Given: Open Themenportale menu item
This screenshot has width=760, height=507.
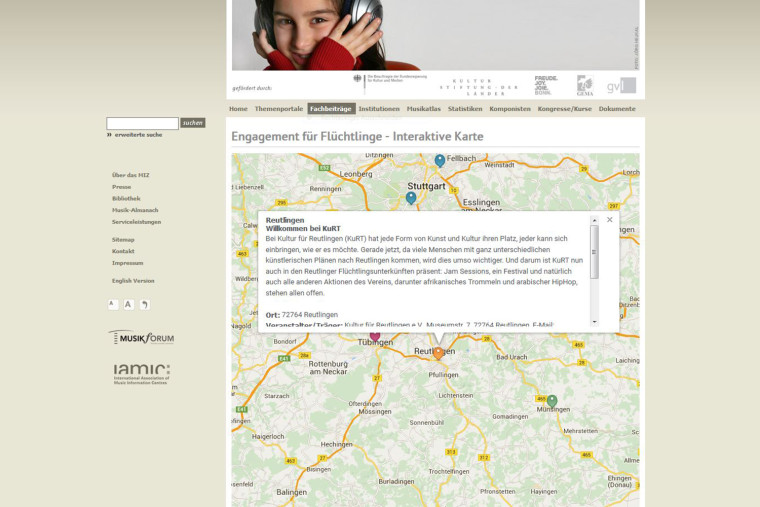Looking at the screenshot, I should tap(279, 109).
